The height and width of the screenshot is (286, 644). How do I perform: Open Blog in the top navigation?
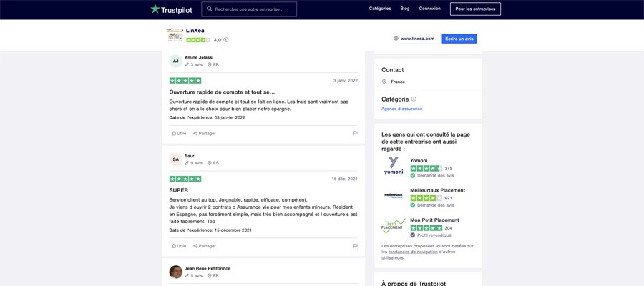[x=404, y=9]
